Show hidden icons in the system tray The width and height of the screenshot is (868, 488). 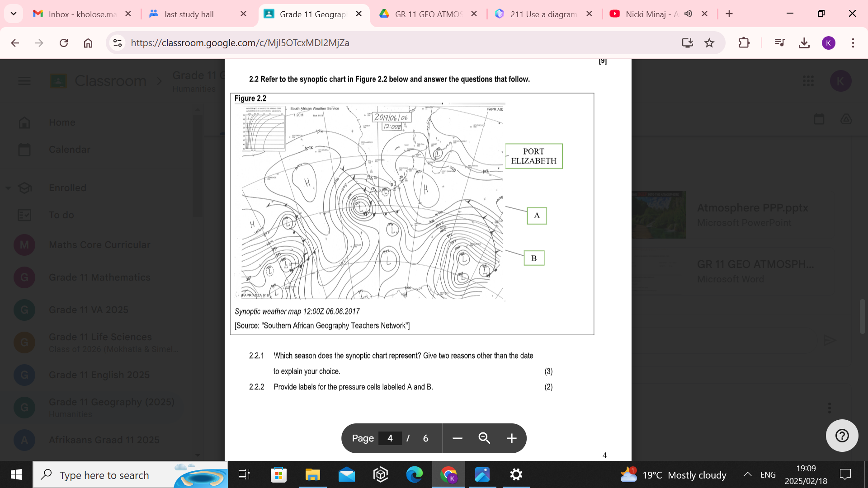(x=747, y=474)
